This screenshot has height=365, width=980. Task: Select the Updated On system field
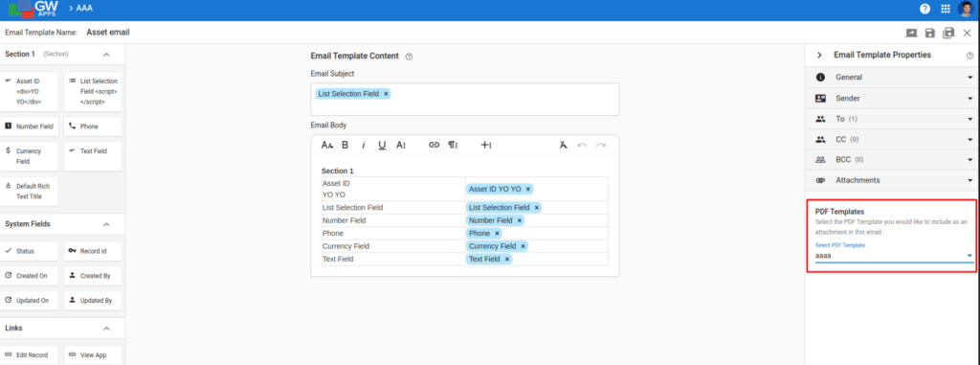30,301
